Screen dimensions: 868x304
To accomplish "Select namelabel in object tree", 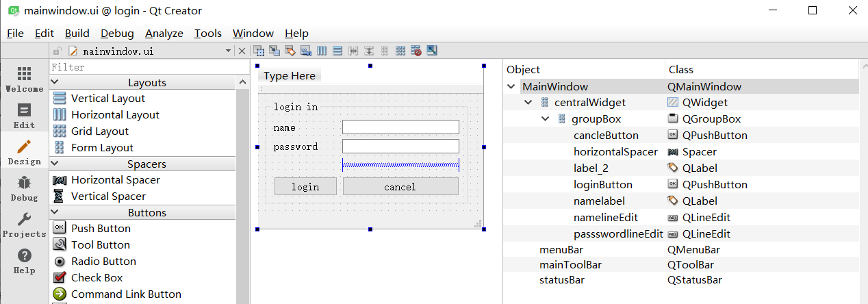I will pyautogui.click(x=599, y=201).
